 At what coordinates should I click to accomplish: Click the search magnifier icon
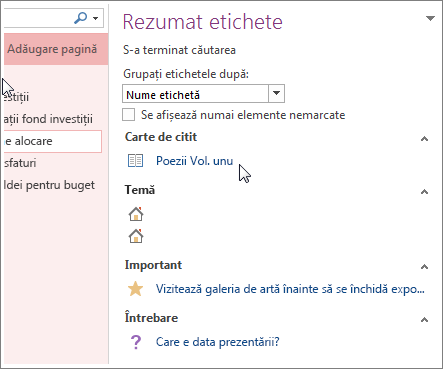point(80,18)
